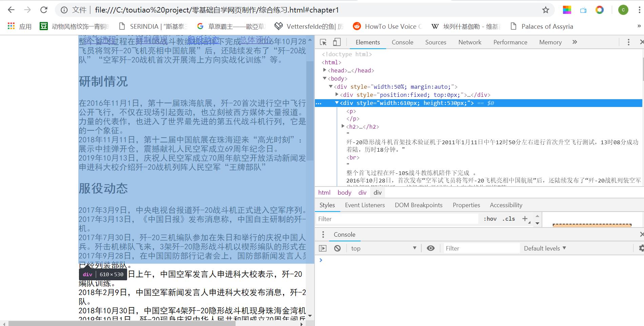
Task: Show the console sidebar panel
Action: (323, 248)
